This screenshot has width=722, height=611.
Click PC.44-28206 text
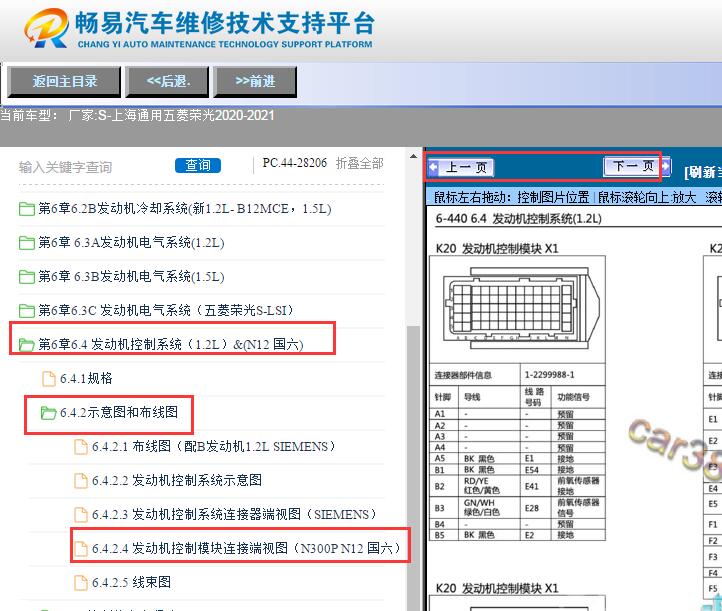pos(295,163)
